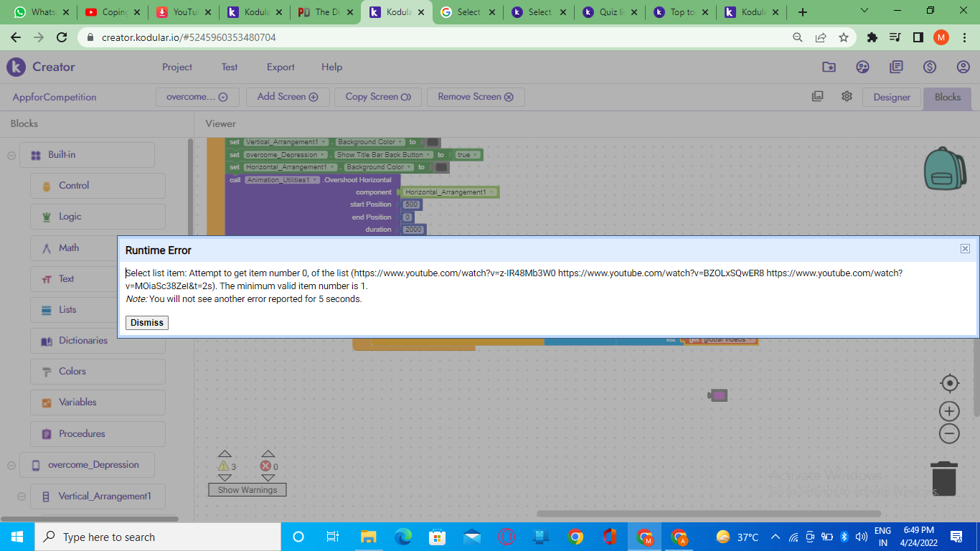The image size is (980, 551).
Task: Go to previous warning up arrow
Action: [x=225, y=453]
